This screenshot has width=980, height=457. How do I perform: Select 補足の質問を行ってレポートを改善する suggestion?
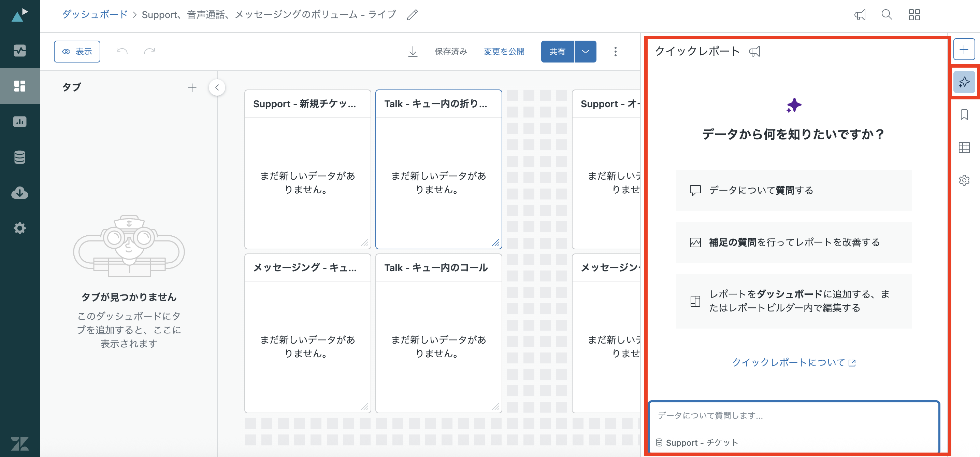(794, 242)
